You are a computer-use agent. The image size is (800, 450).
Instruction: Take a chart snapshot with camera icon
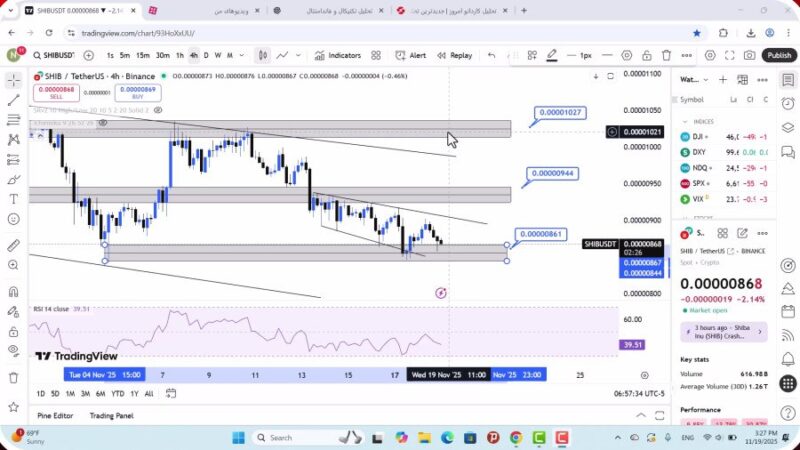tap(750, 55)
